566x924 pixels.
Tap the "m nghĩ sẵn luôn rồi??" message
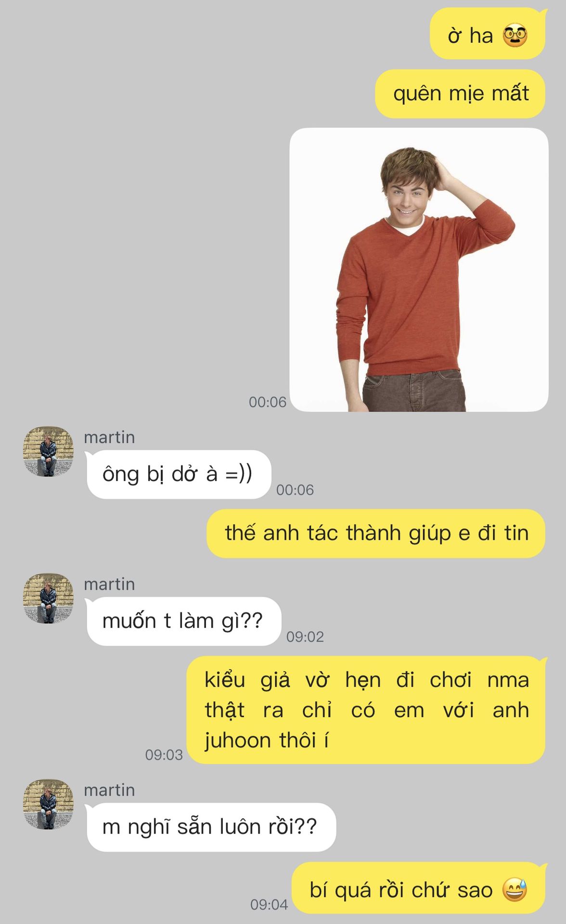point(211,827)
